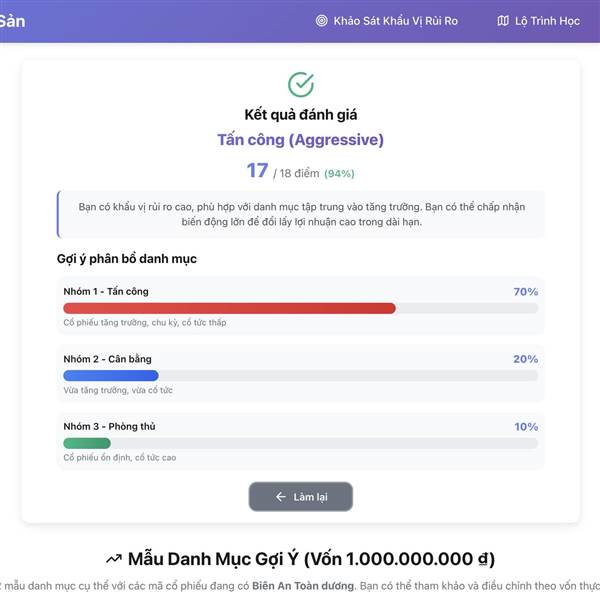Click the 17 points score number
Viewport: 600px width, 600px height.
(257, 171)
